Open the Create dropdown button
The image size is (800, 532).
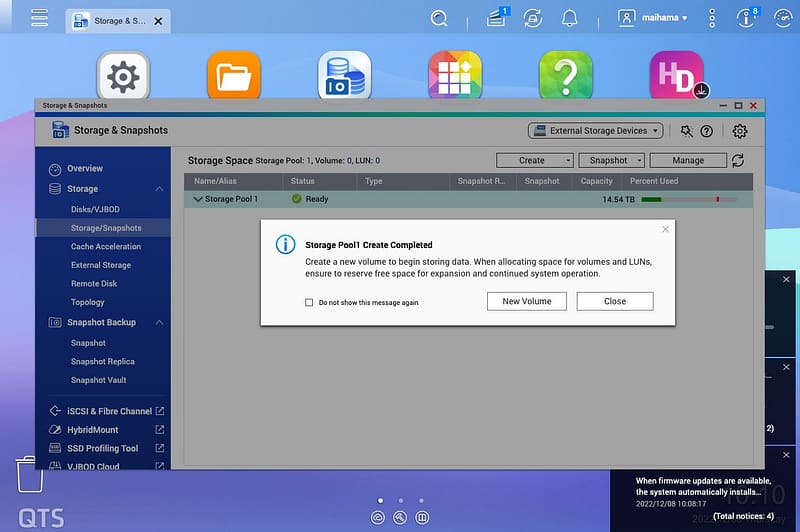pos(535,160)
